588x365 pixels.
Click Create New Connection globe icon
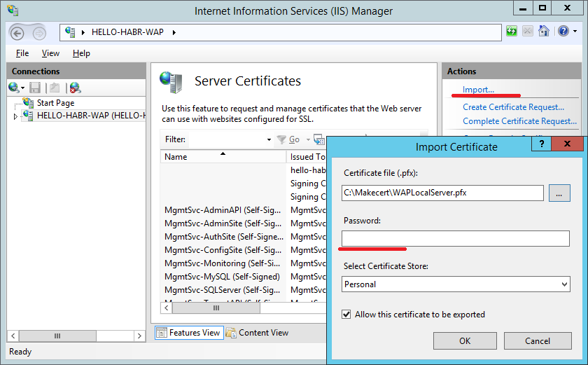point(14,88)
